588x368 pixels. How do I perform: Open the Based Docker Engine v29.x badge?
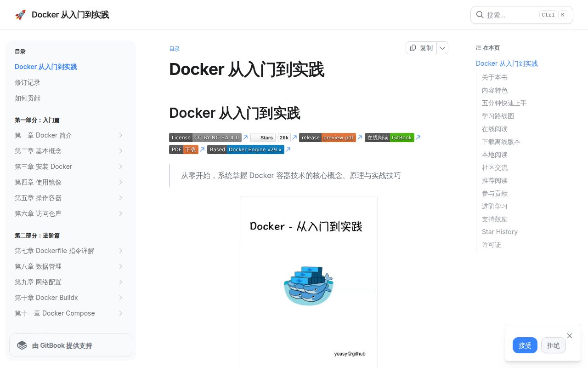246,149
